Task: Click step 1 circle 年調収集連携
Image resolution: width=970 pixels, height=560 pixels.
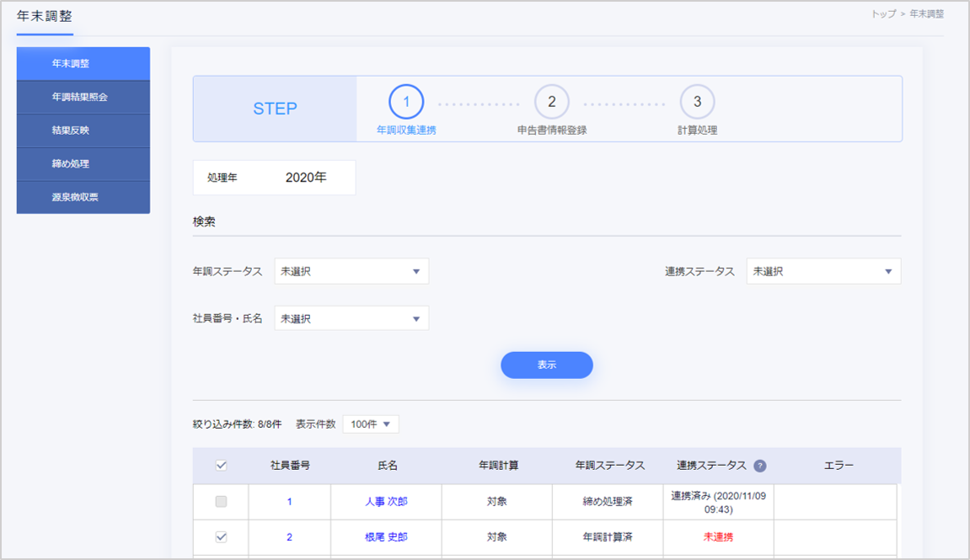Action: pos(406,102)
